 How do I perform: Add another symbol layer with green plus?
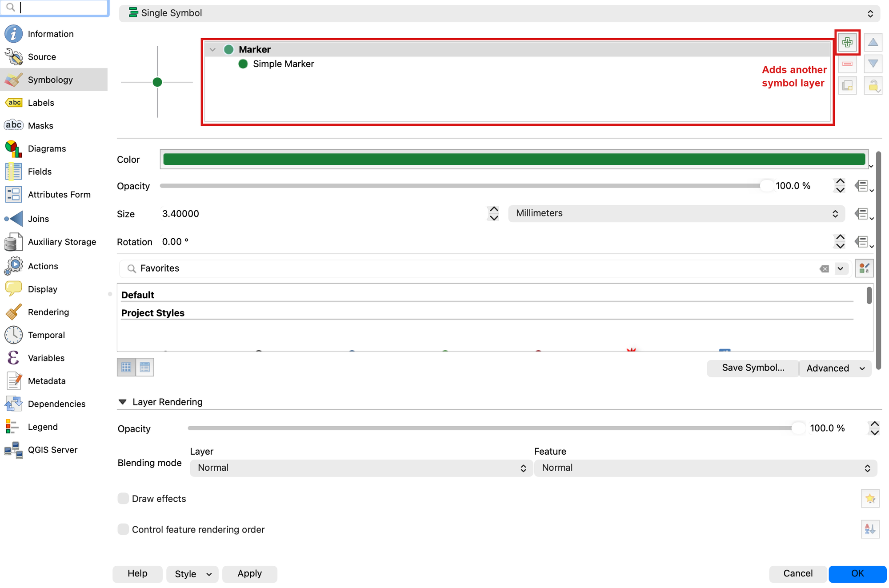[x=847, y=43]
